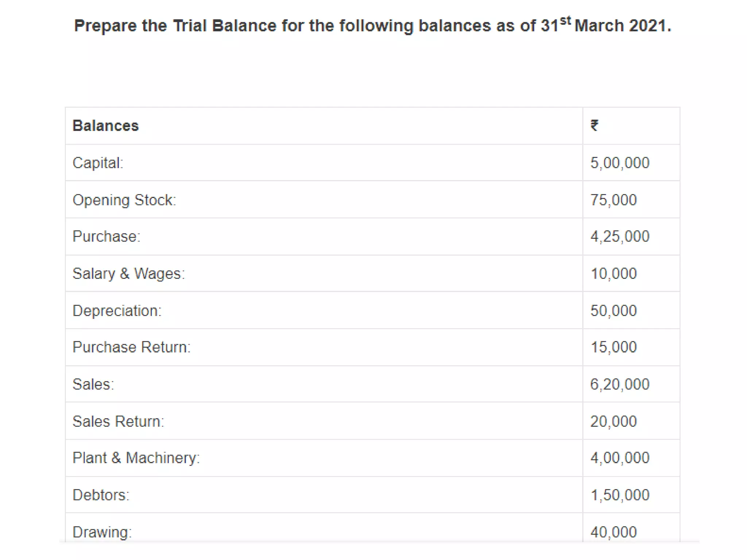The image size is (747, 560).
Task: Click the Debtors row label
Action: pos(101,495)
